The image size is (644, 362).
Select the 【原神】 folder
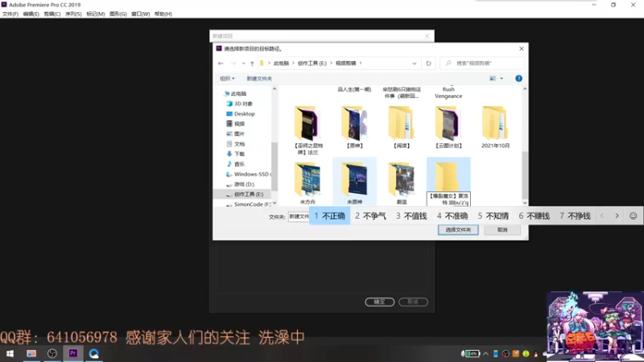pos(354,127)
